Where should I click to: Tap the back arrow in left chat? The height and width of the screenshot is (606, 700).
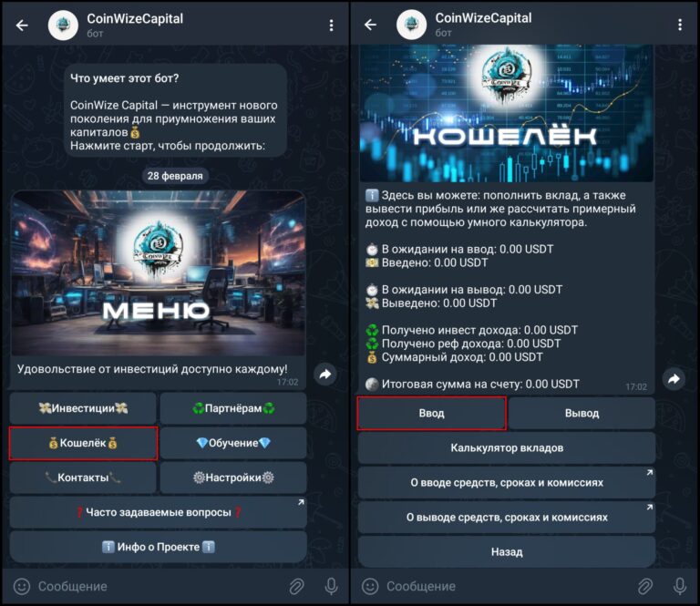(22, 26)
